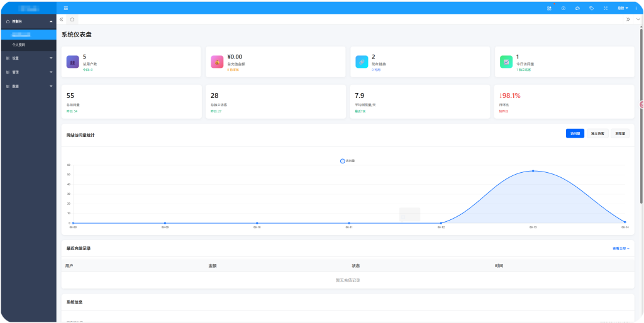Image resolution: width=644 pixels, height=323 pixels.
Task: Switch chart to 浏览量
Action: coord(620,133)
